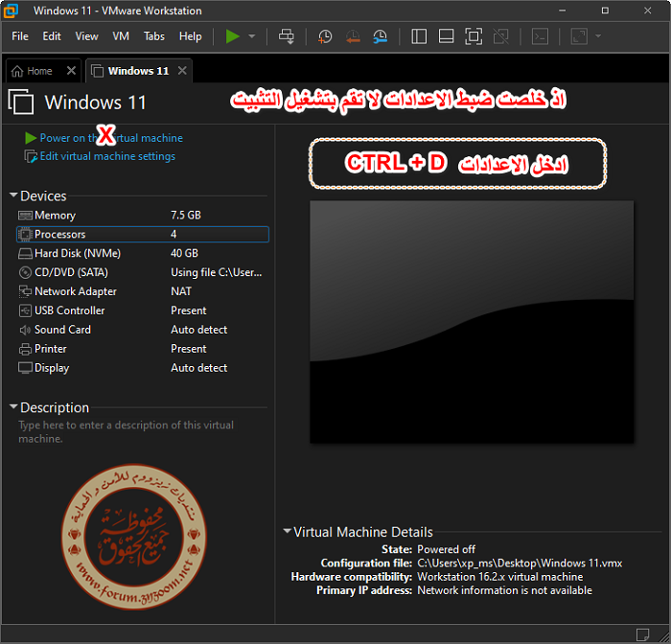Image resolution: width=671 pixels, height=644 pixels.
Task: Open the power options dropdown arrow
Action: coord(252,36)
